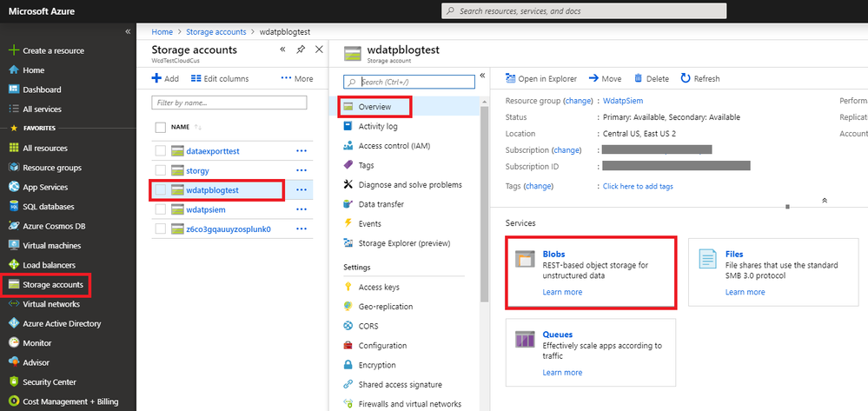Click the Dashboard icon in sidebar
This screenshot has width=868, height=411.
(x=15, y=89)
